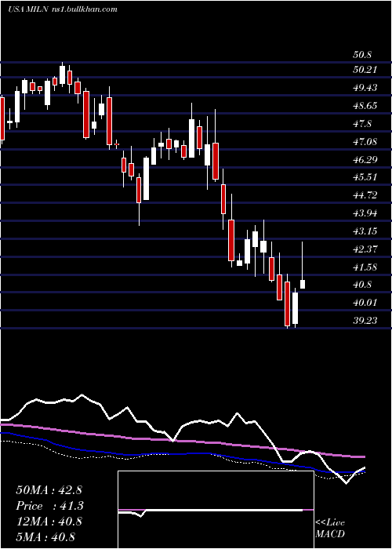Click the 50MA : 42.8 readout
The image size is (392, 549).
pos(49,490)
